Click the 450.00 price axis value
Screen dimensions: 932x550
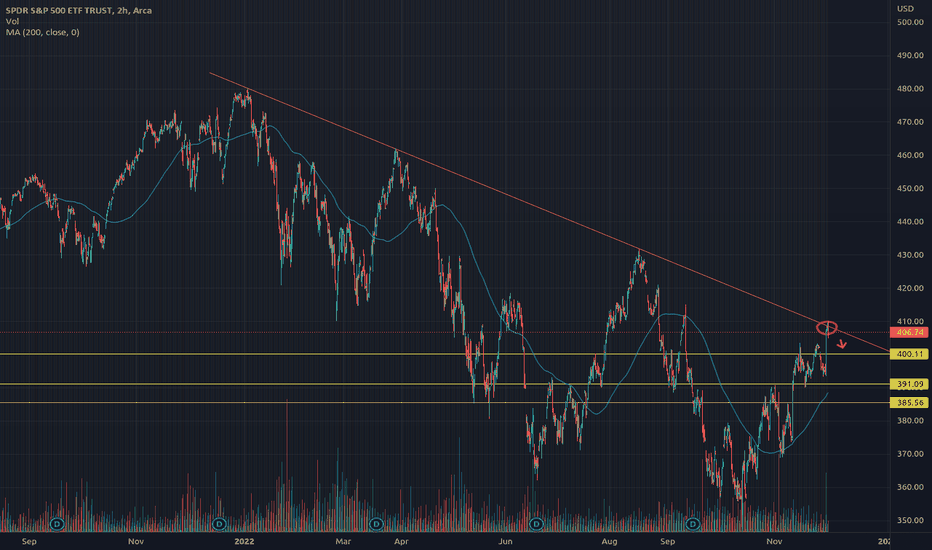(910, 188)
